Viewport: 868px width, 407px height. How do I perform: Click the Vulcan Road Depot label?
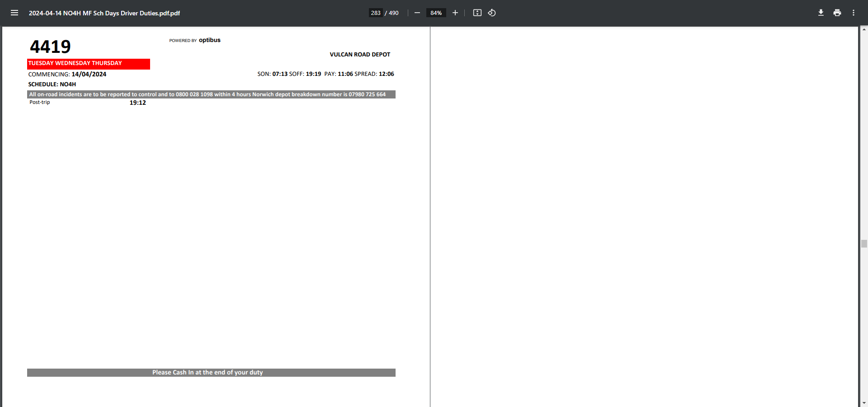coord(360,54)
